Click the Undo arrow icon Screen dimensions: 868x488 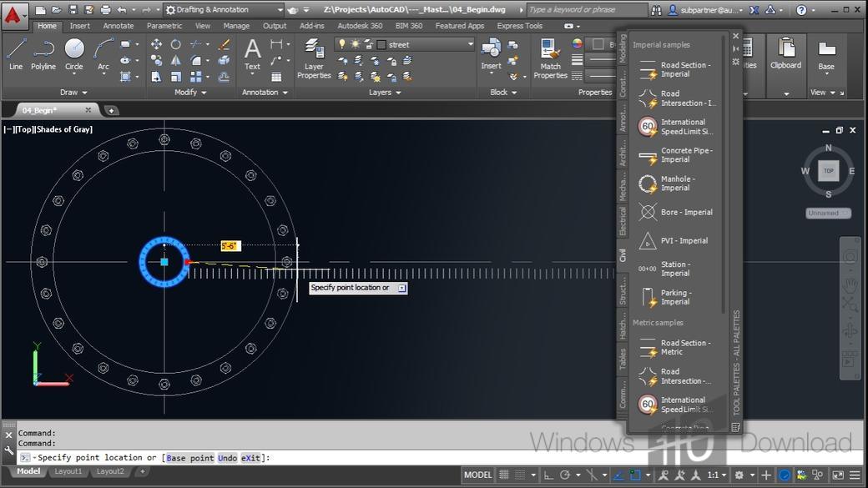tap(122, 9)
